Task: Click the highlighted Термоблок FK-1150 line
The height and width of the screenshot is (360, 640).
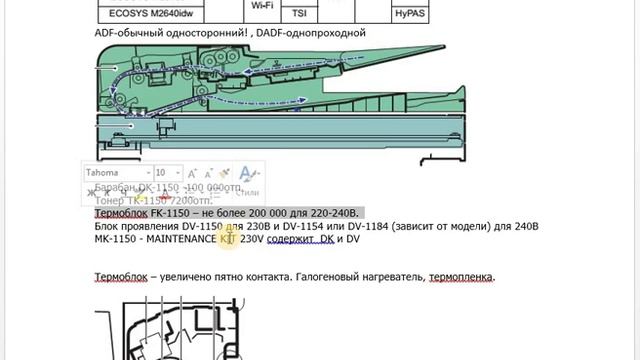Action: [x=227, y=213]
